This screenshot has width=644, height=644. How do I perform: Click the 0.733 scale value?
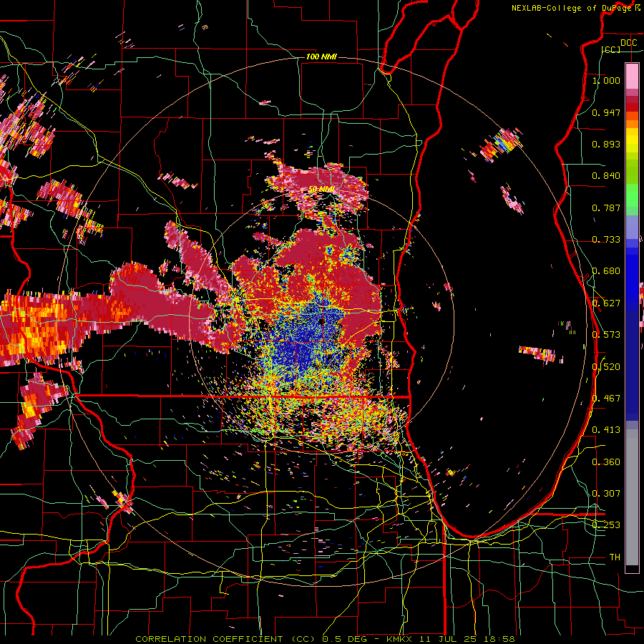[x=606, y=240]
